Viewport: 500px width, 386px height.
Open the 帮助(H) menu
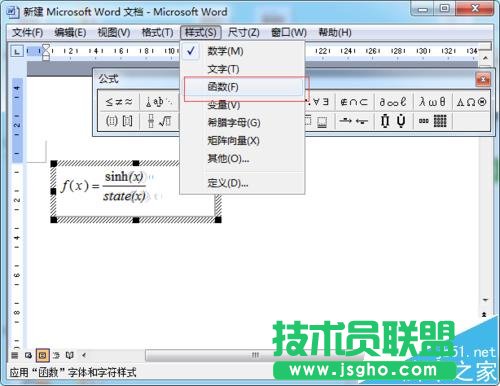[335, 33]
